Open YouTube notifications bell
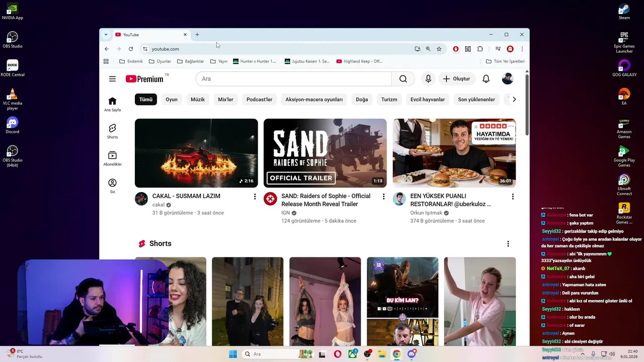This screenshot has height=362, width=644. [486, 79]
